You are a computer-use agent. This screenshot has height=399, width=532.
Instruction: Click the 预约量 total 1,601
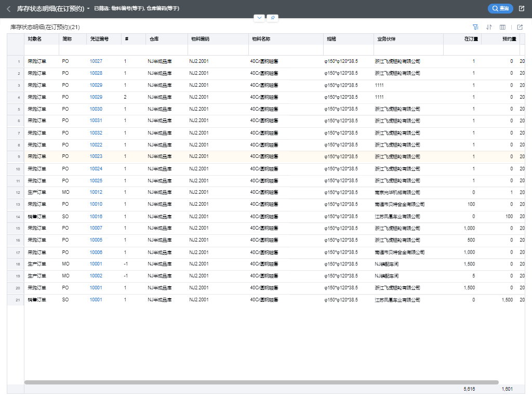tap(507, 389)
